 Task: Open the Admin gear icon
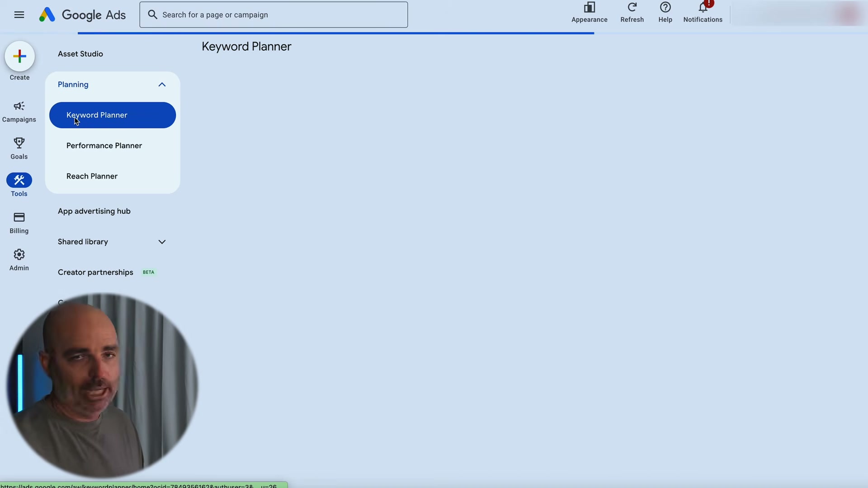(x=19, y=254)
